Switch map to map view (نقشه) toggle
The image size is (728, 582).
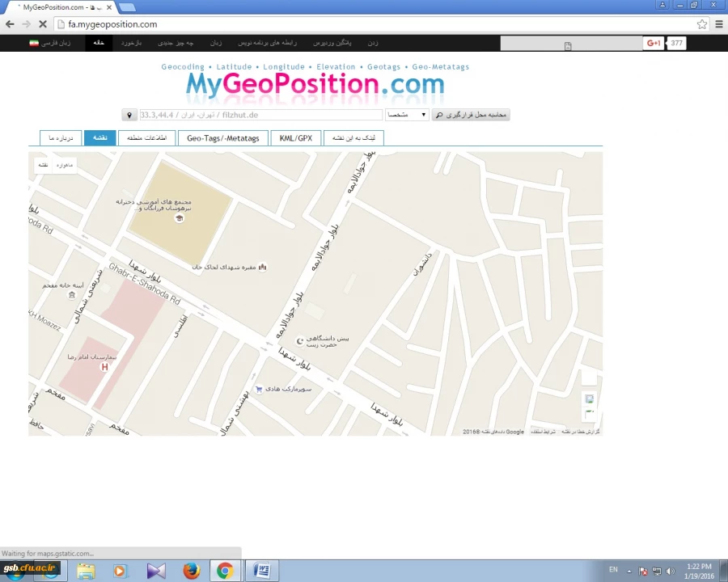(43, 165)
